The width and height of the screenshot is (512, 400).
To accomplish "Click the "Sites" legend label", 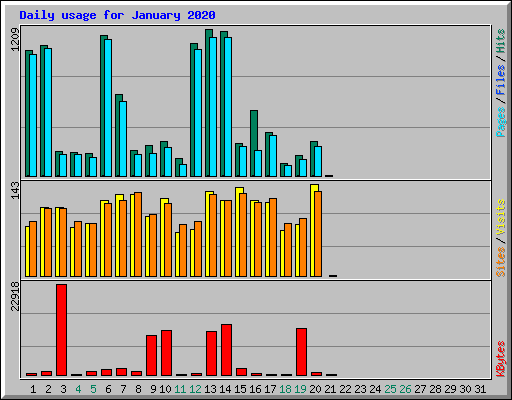I will [501, 262].
